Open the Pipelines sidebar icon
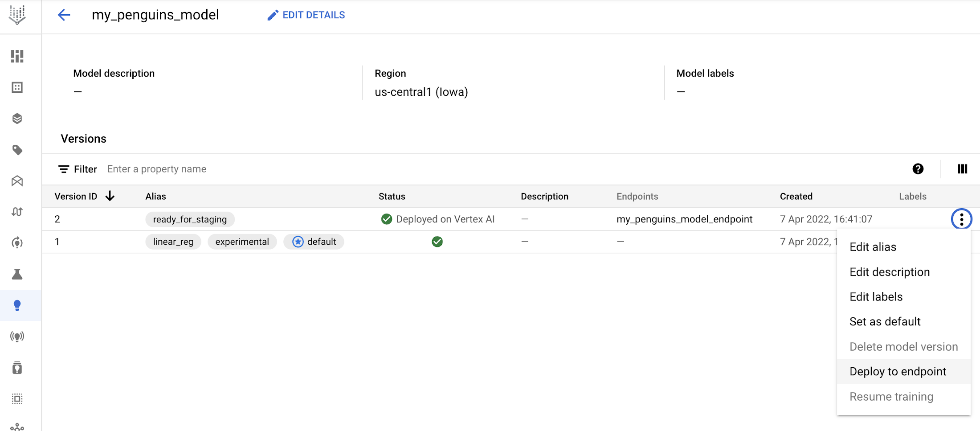 click(x=17, y=212)
